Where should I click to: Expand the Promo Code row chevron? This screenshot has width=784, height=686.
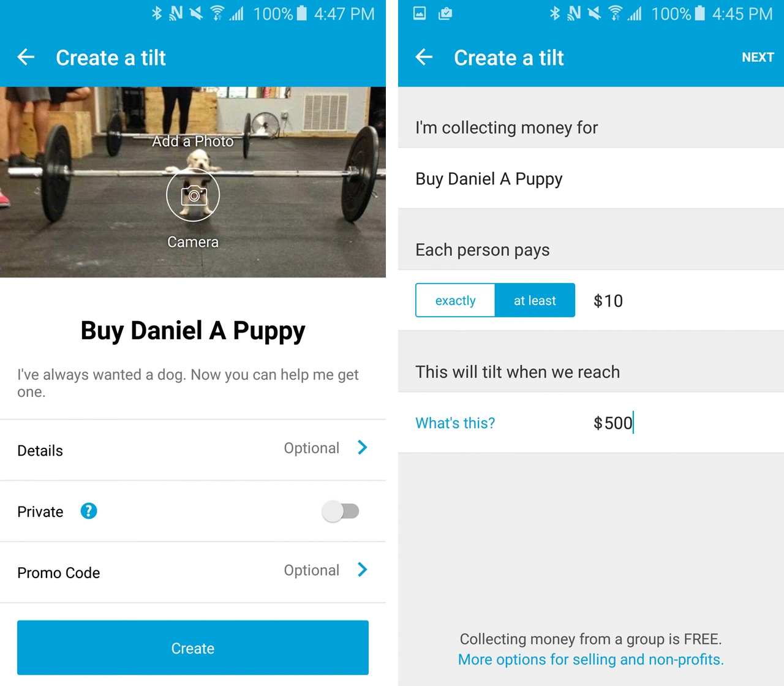[363, 570]
